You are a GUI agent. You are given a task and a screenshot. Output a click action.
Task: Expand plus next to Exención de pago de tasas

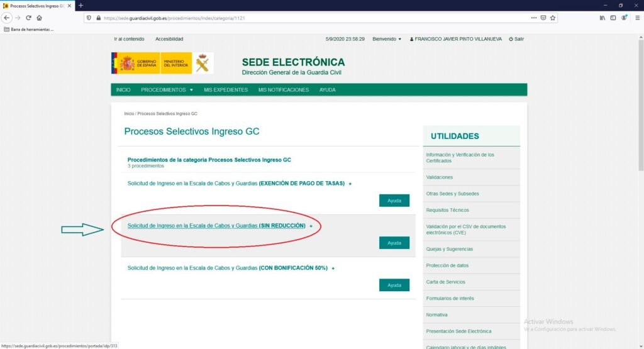350,184
